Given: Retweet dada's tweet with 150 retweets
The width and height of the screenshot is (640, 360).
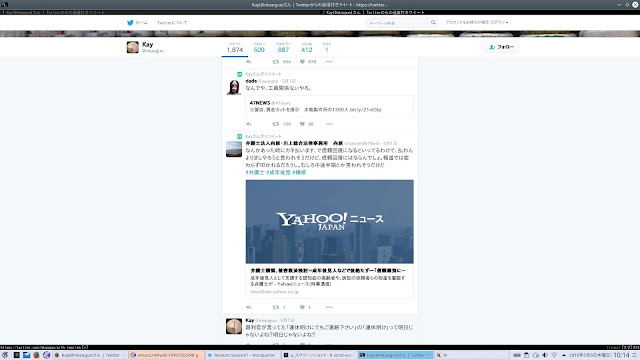Looking at the screenshot, I should pos(276,124).
